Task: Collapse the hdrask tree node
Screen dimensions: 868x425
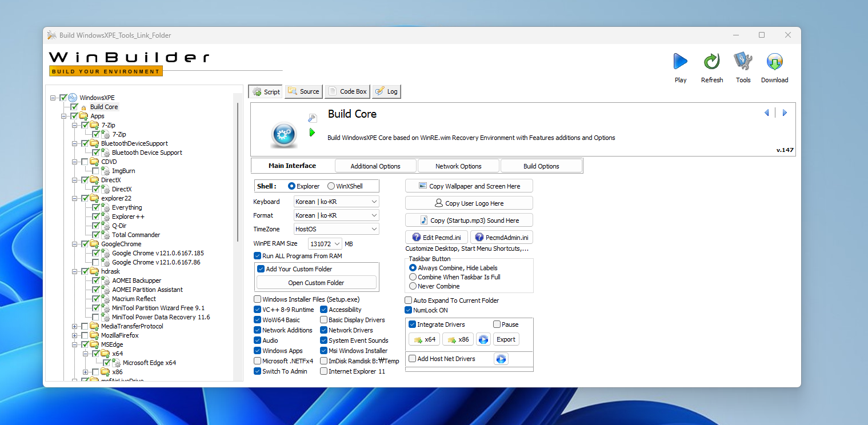Action: pos(75,271)
